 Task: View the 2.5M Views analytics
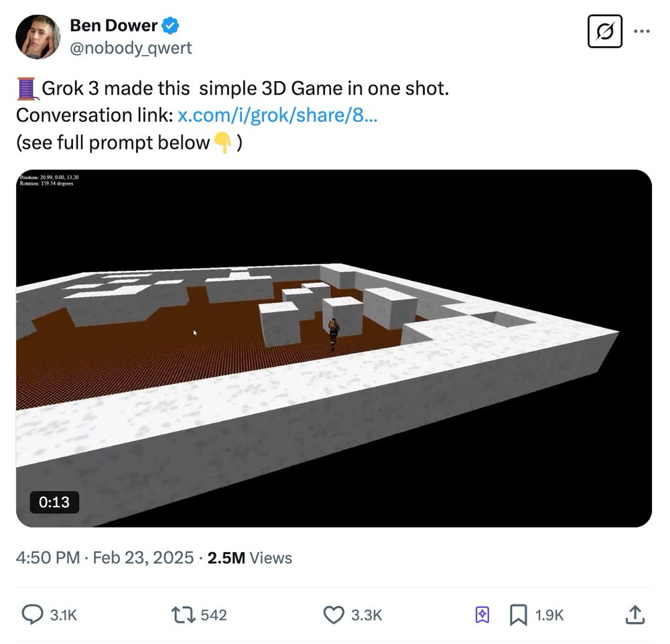(249, 558)
